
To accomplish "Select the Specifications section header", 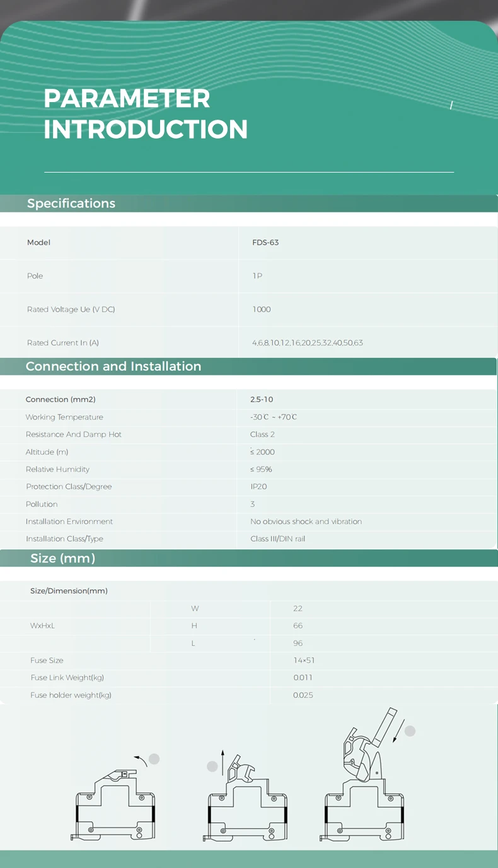I will (71, 203).
